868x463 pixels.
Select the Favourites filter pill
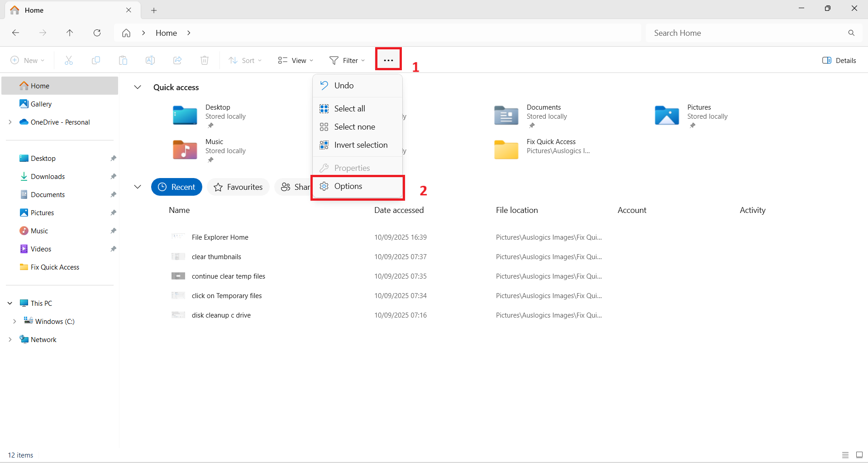(238, 187)
